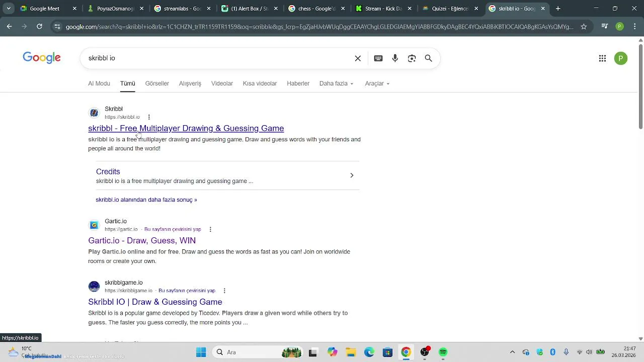Open Spotify from the taskbar

coord(443,352)
